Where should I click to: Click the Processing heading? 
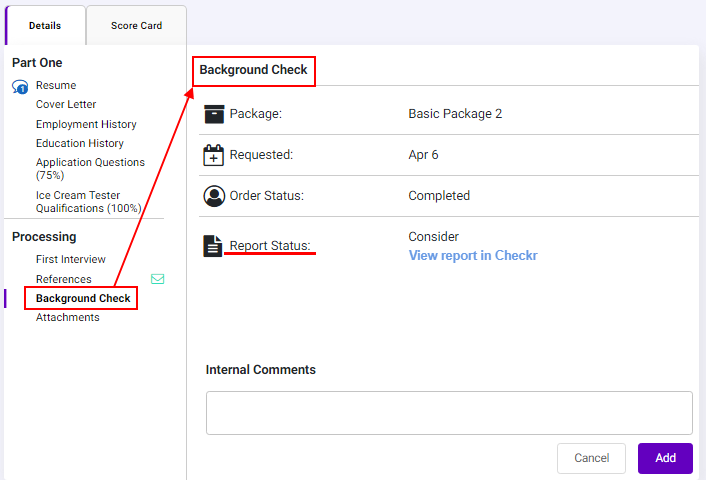pos(44,237)
